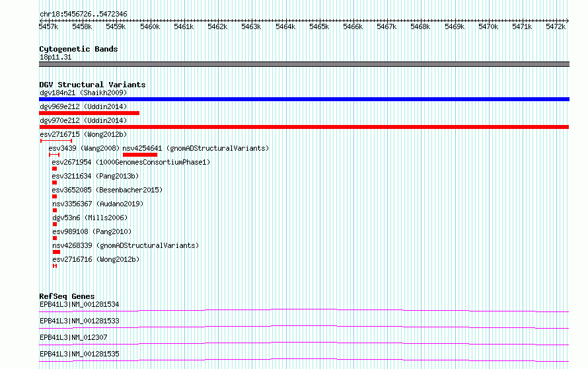The width and height of the screenshot is (588, 369).
Task: Click the magenta NM_001281533 transcript line
Action: 304,327
